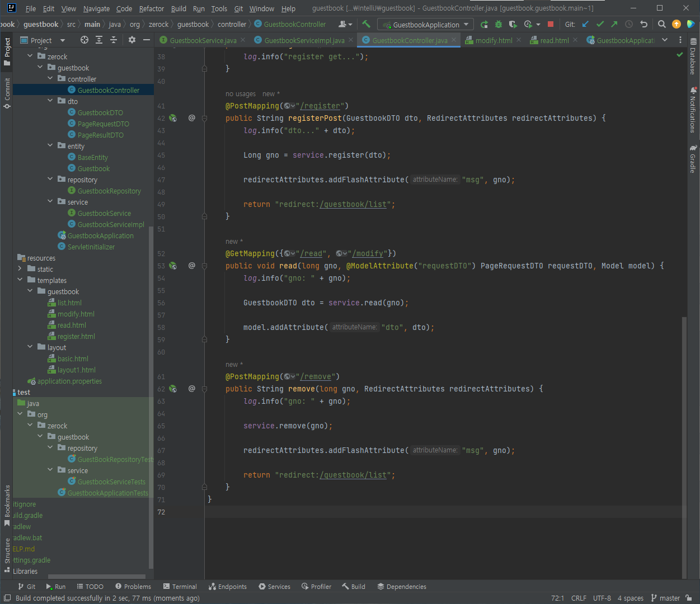Change the UTF-8 file encoding

tap(602, 598)
